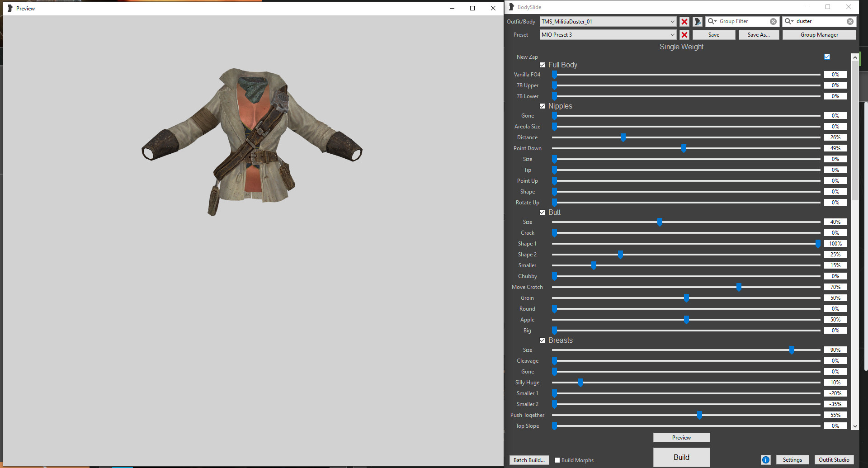Open the blue info about icon
868x468 pixels.
(765, 460)
